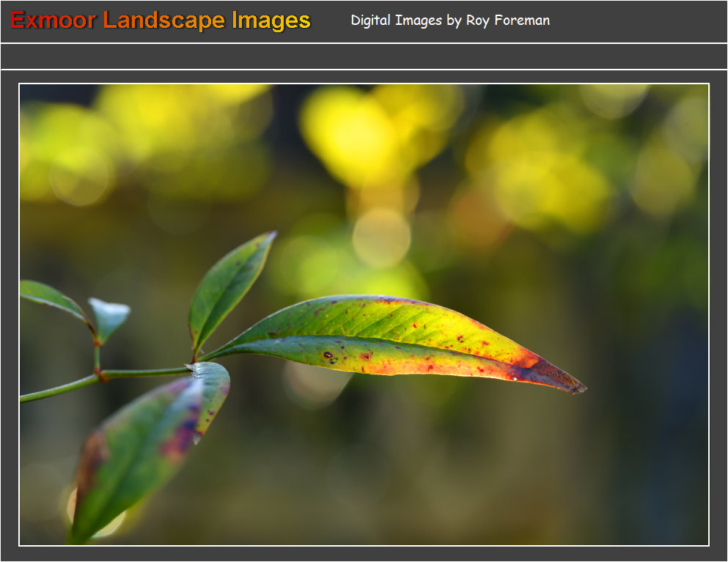
Task: Open the large autumn leaf photo
Action: coord(364,314)
